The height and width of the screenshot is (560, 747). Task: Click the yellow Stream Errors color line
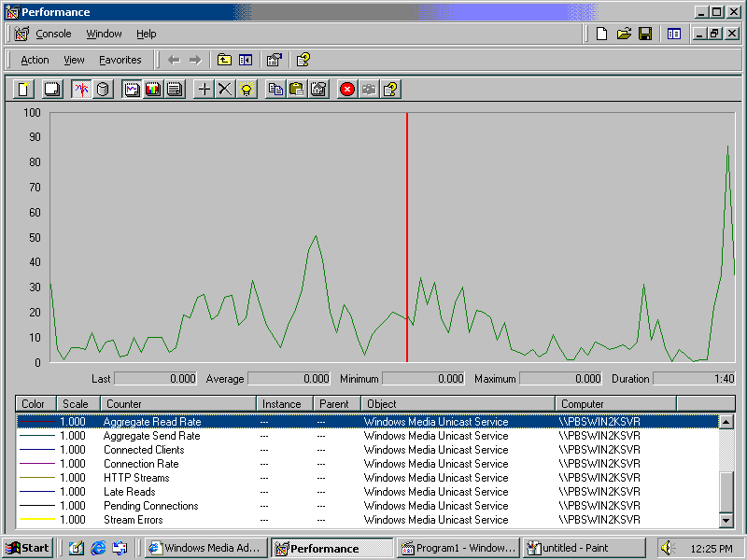click(x=37, y=519)
